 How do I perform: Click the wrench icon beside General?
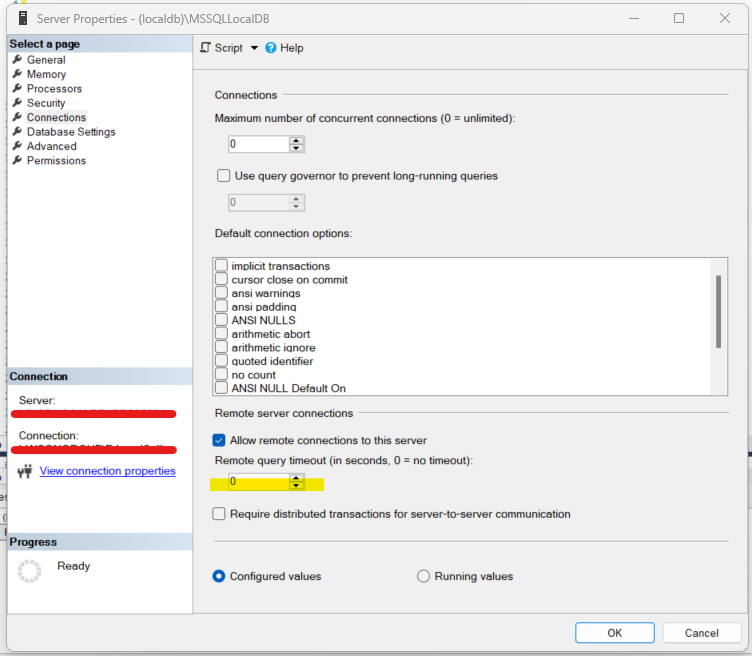coord(17,59)
